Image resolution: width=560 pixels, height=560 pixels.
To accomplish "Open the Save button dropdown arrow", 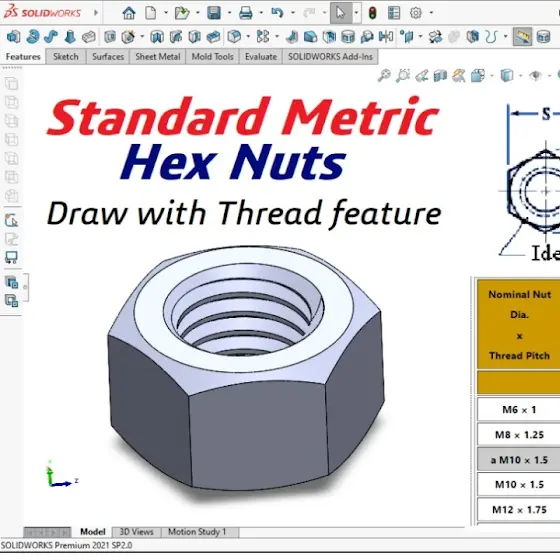I will click(229, 13).
